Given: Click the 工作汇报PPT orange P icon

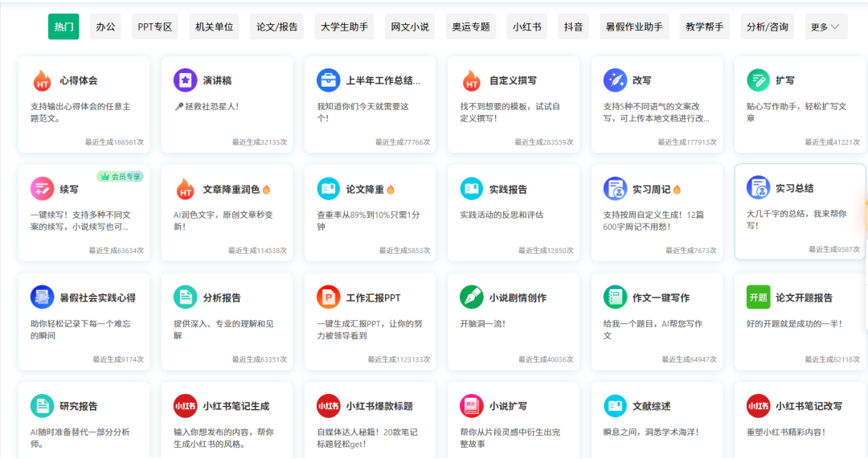Looking at the screenshot, I should coord(328,297).
